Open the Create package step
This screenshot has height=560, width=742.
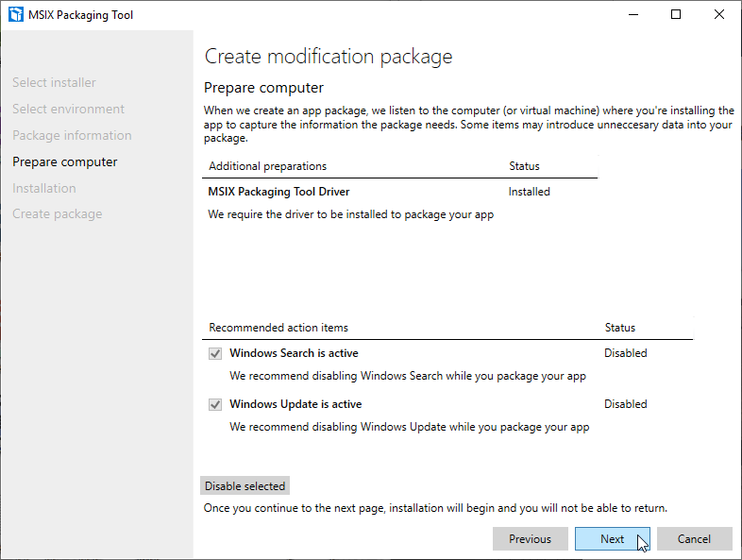(58, 214)
